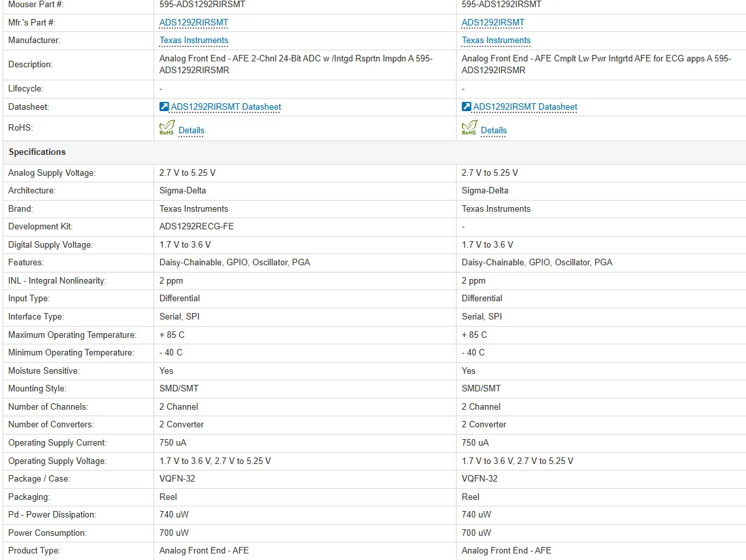Open the ADS1292RIRSMT part number link
This screenshot has width=746, height=560.
pos(193,22)
